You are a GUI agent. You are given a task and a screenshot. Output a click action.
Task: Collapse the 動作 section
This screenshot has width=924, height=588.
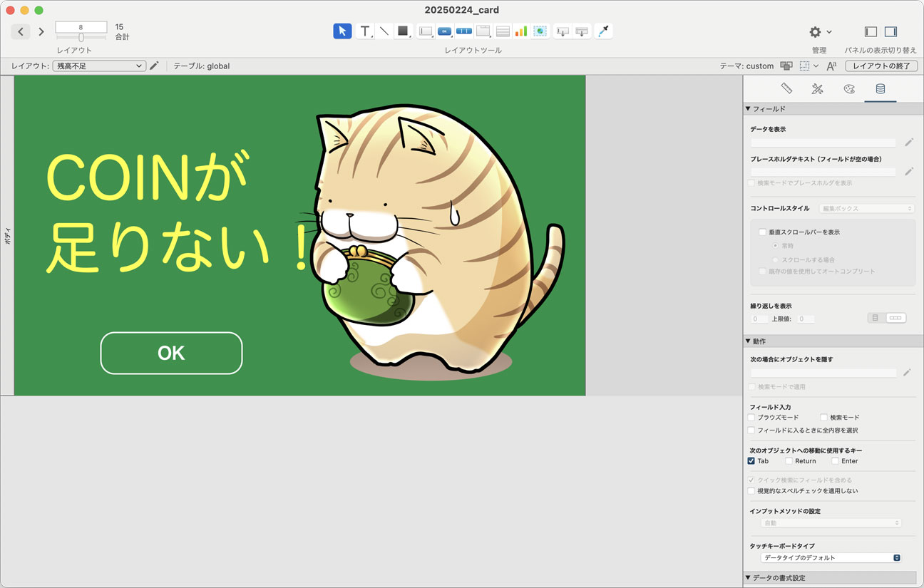point(748,341)
